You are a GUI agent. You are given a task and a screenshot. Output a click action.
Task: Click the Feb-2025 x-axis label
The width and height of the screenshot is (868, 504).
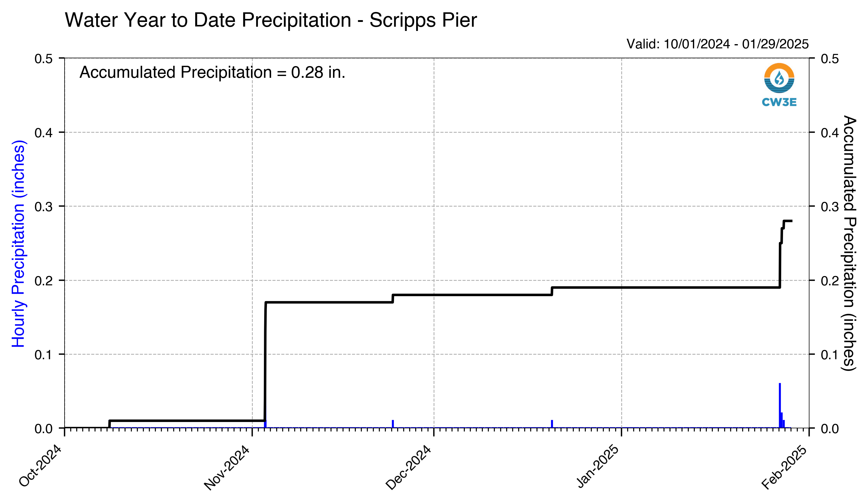click(x=784, y=467)
